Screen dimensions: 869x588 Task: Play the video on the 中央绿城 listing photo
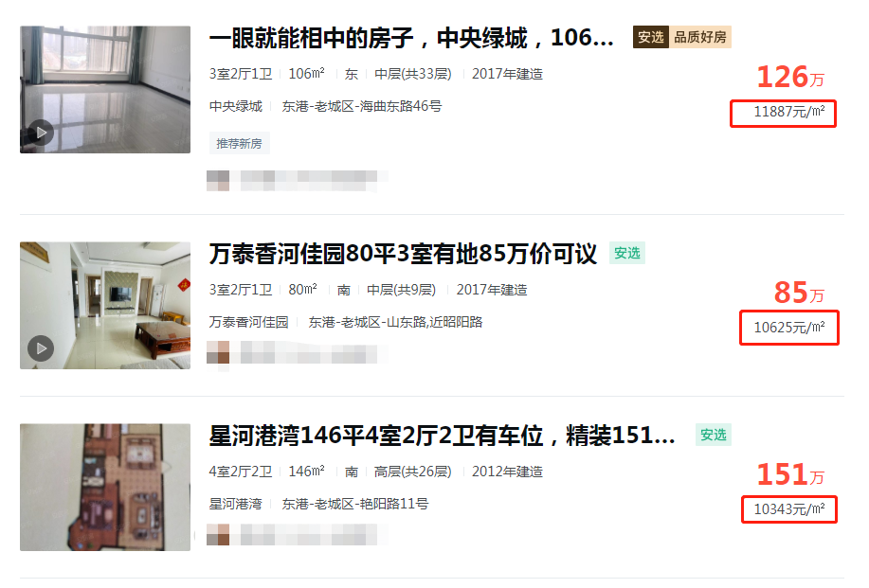tap(41, 133)
